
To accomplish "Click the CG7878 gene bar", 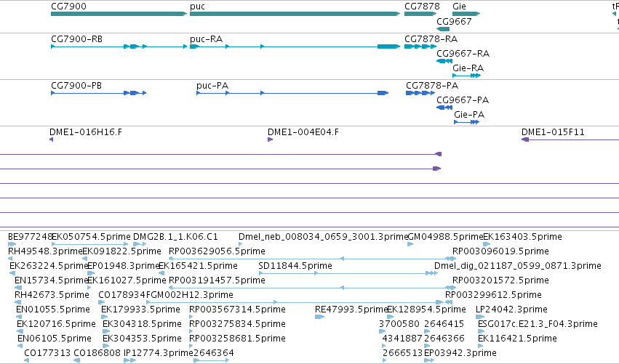I will pyautogui.click(x=420, y=14).
